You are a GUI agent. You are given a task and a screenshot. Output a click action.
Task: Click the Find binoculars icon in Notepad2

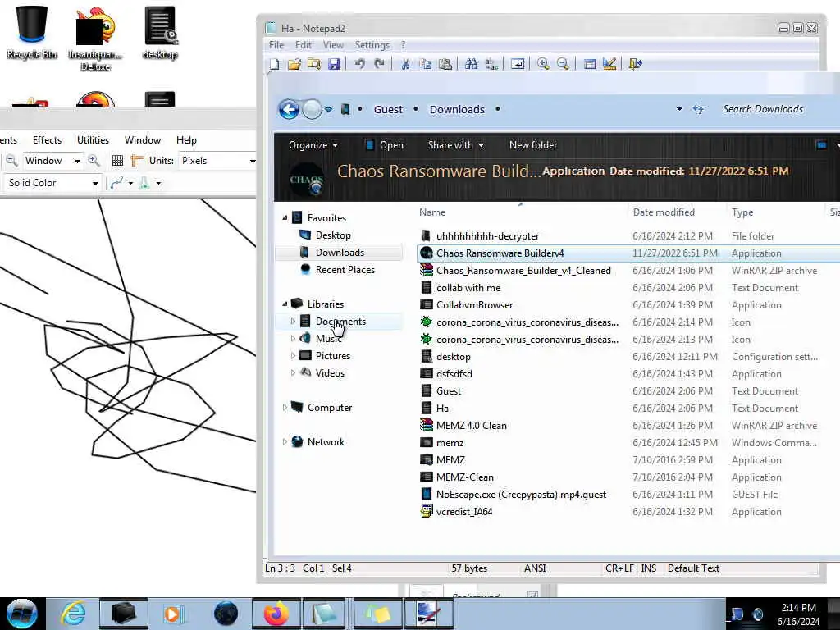(x=472, y=64)
